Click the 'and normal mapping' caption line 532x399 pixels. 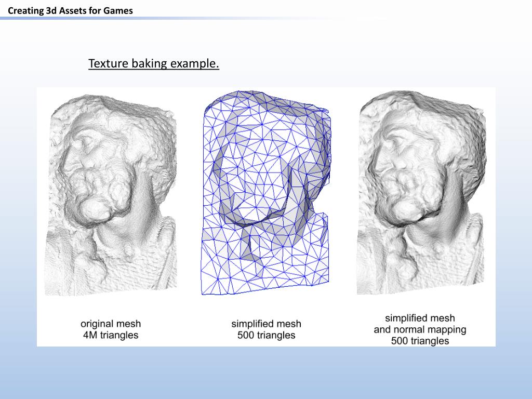tap(420, 329)
